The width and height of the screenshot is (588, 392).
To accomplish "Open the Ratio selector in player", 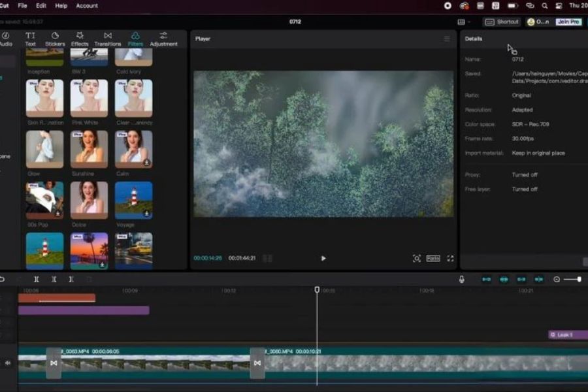I will pos(433,259).
